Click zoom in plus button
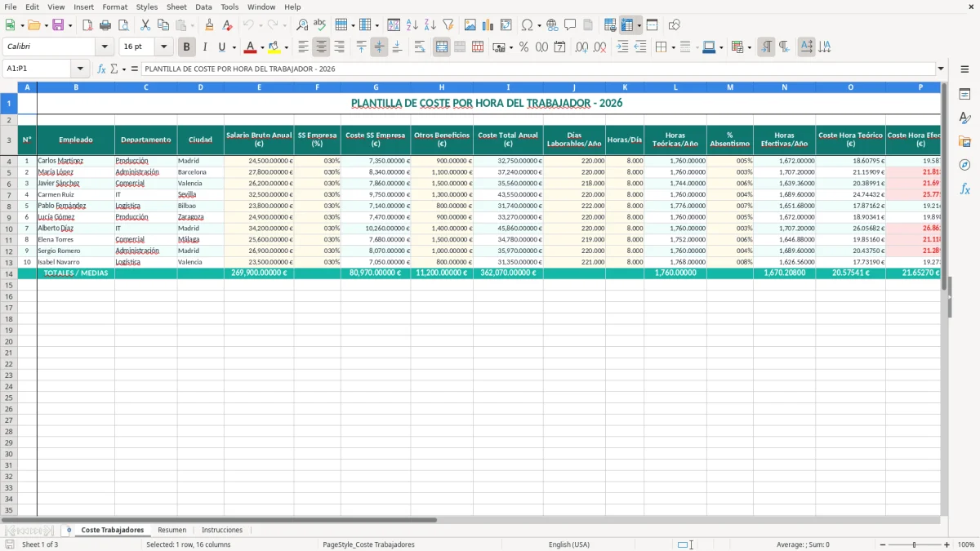Image resolution: width=980 pixels, height=551 pixels. coord(947,544)
